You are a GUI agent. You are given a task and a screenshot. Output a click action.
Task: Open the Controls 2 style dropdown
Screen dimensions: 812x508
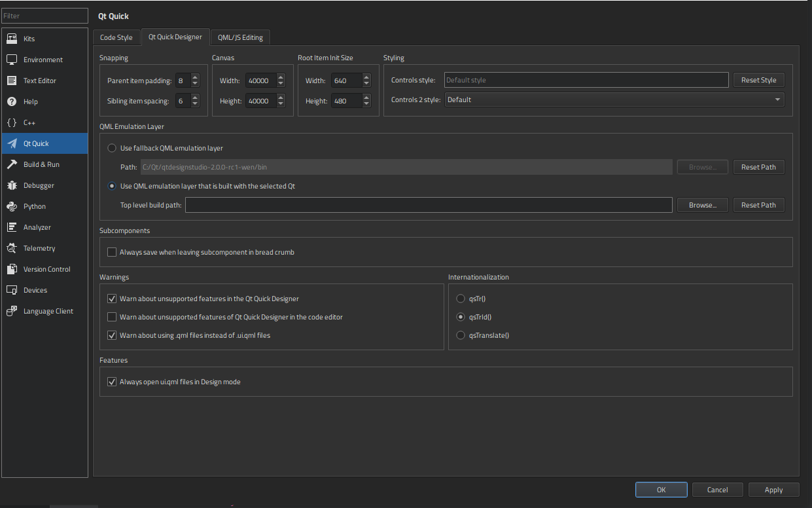[x=614, y=100]
